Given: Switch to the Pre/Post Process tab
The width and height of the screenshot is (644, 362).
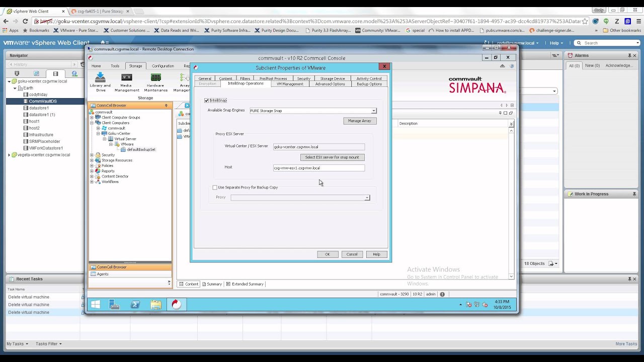Looking at the screenshot, I should click(273, 78).
